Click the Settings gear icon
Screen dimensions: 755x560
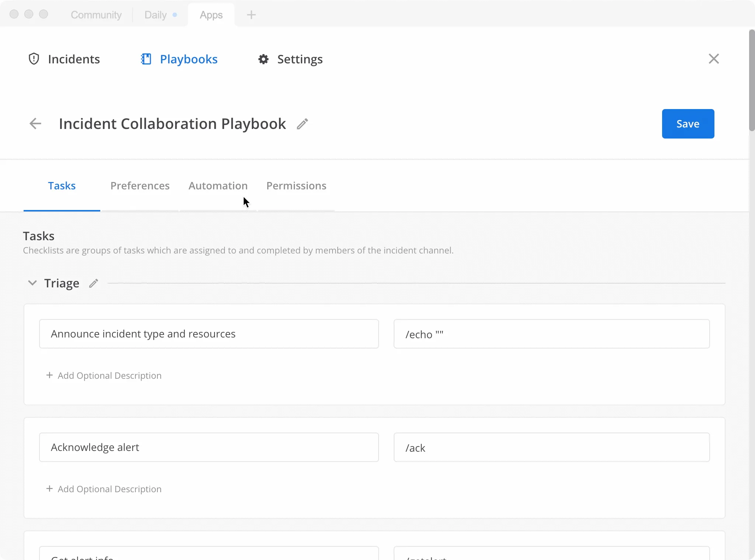(x=263, y=59)
